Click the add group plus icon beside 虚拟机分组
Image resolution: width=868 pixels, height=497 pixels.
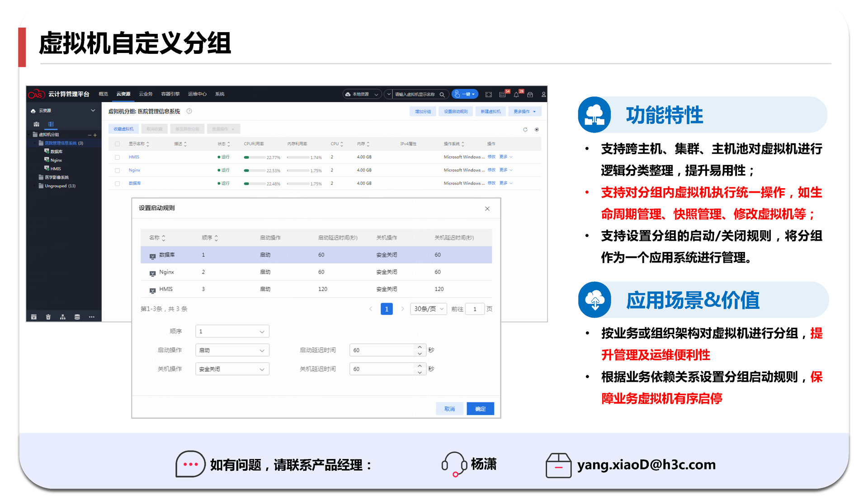[95, 135]
